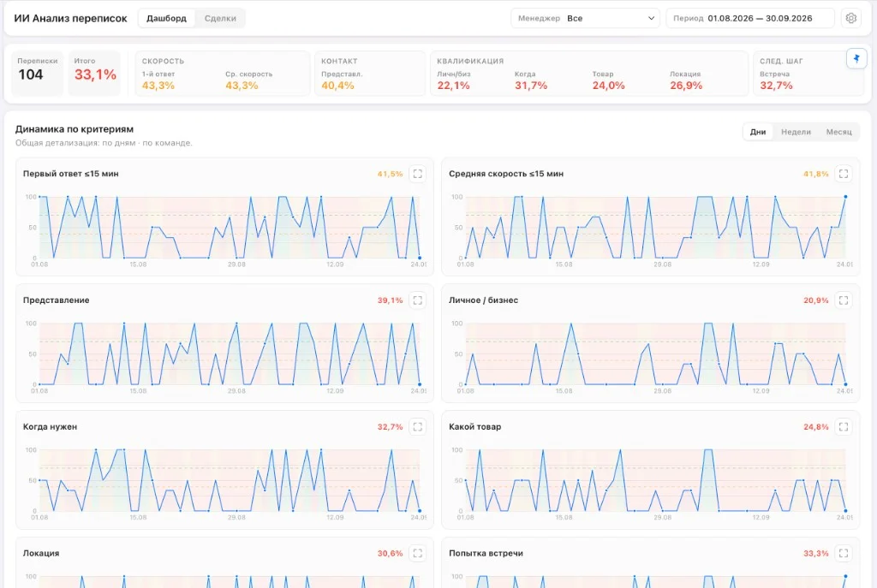Expand the Какой товар chart fullscreen
Viewport: 877px width, 588px height.
pos(844,427)
